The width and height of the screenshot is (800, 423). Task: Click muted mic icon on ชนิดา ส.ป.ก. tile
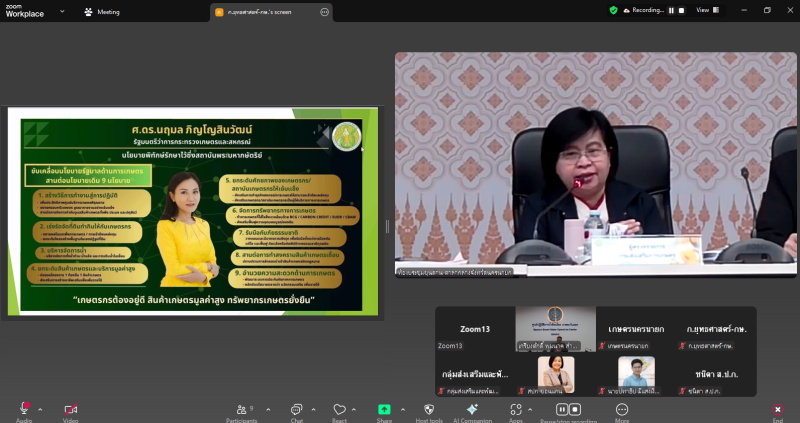pyautogui.click(x=683, y=391)
